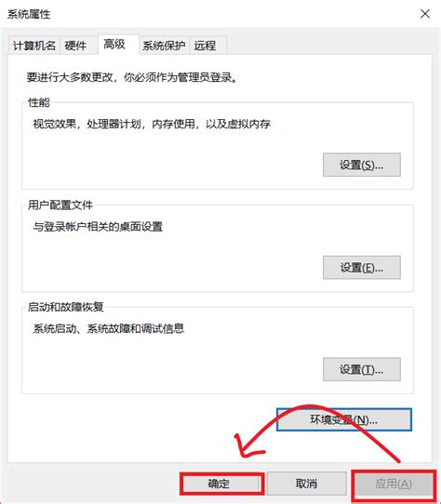Click the administrator login notice text

coord(132,77)
